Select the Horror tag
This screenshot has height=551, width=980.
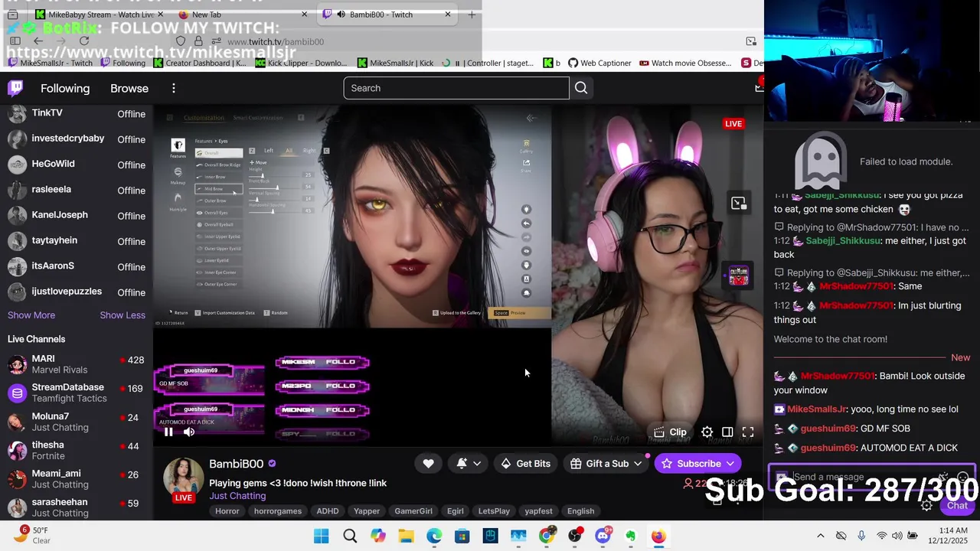227,511
